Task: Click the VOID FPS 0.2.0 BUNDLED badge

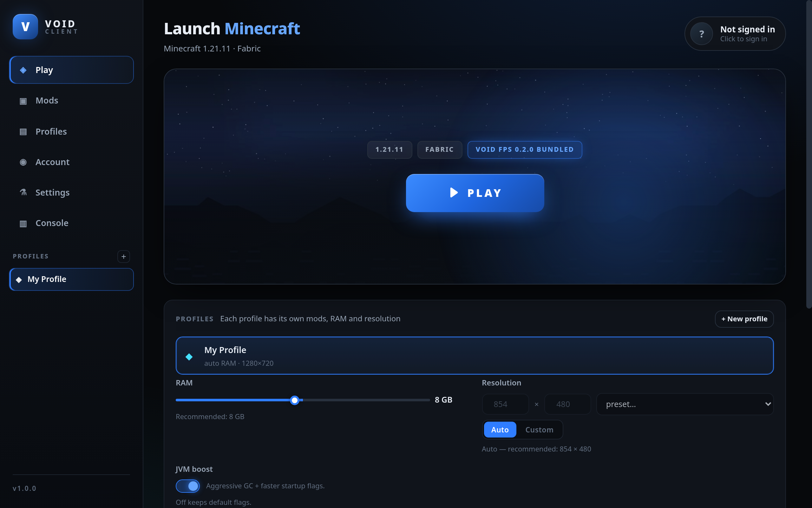Action: [524, 150]
